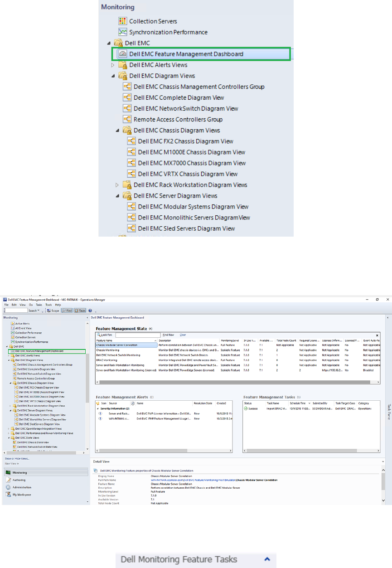Click into the Look for search field
392x568 pixels.
[138, 335]
